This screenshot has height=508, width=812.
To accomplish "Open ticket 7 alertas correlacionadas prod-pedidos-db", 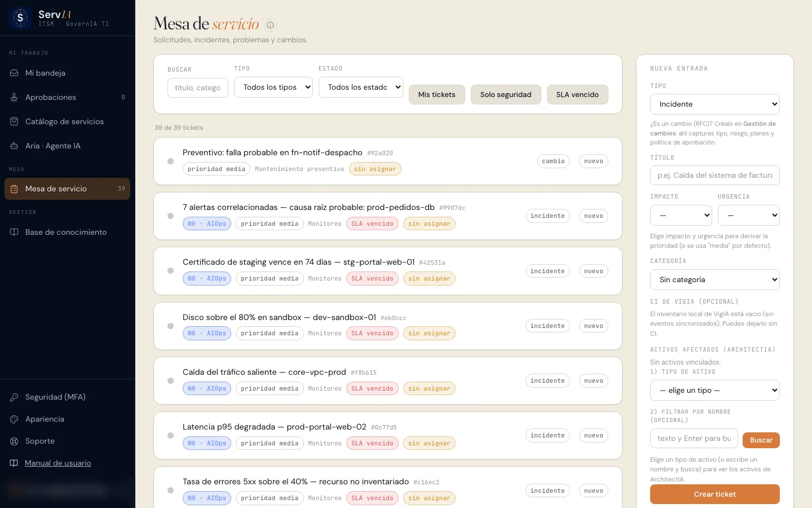I will [388, 216].
